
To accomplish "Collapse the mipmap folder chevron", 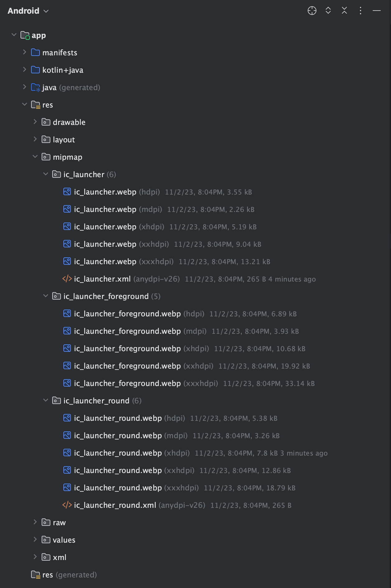I will click(35, 157).
